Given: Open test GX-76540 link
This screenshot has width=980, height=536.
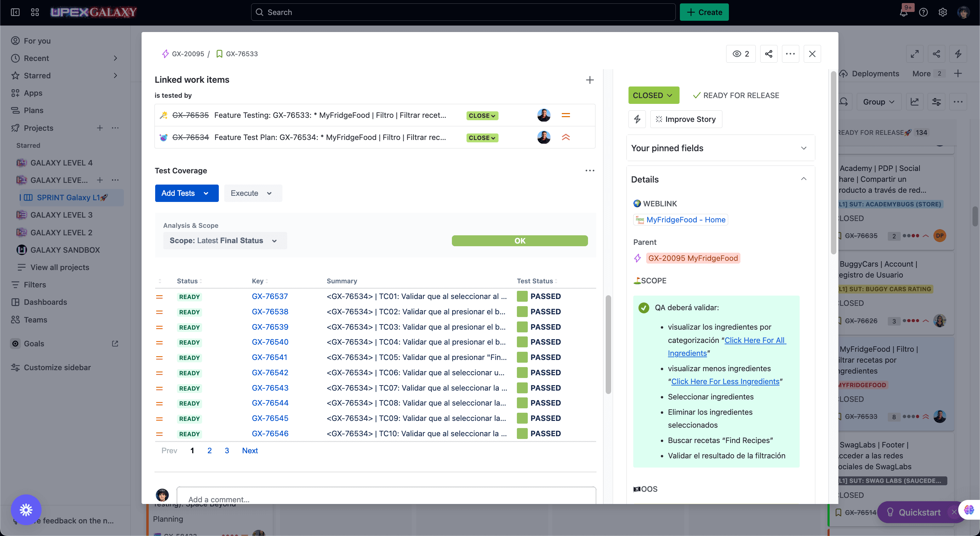Looking at the screenshot, I should (x=270, y=342).
